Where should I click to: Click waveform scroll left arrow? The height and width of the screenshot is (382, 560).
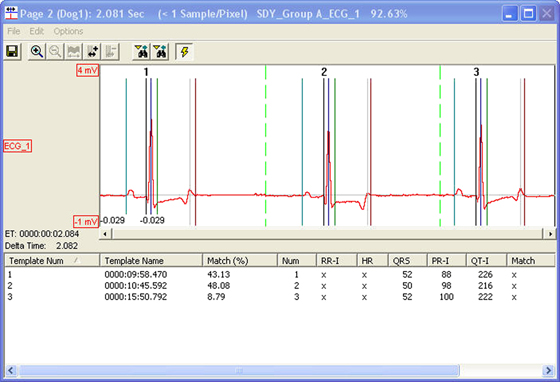click(105, 234)
